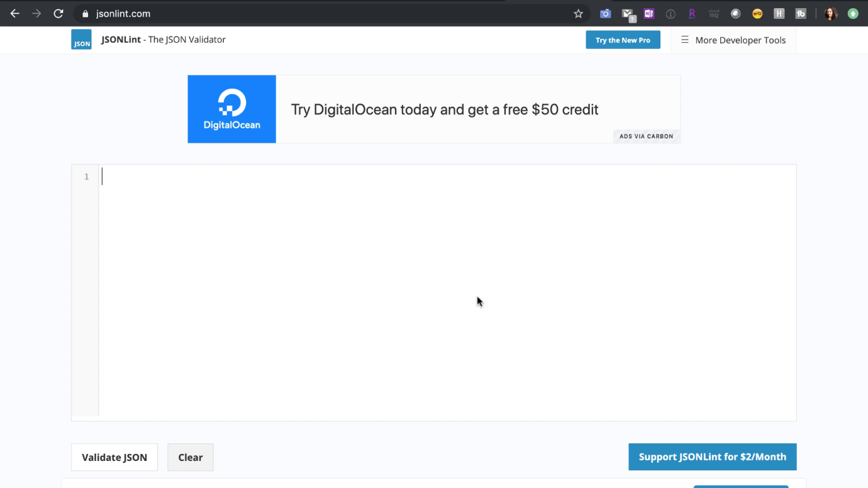Open the purple R extension icon
This screenshot has height=488, width=868.
pyautogui.click(x=692, y=13)
